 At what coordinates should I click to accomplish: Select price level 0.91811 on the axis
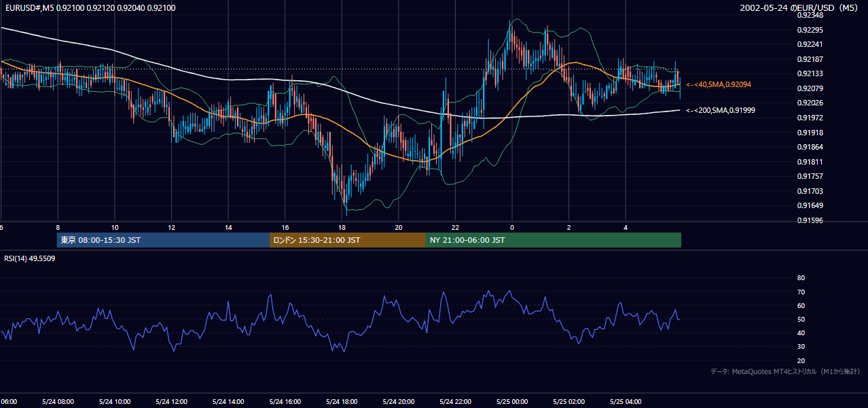coord(811,162)
